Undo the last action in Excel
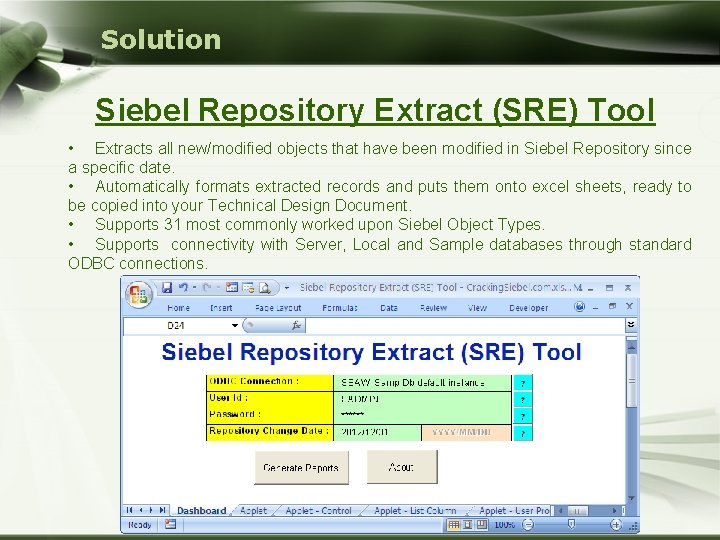The image size is (720, 540). (183, 287)
